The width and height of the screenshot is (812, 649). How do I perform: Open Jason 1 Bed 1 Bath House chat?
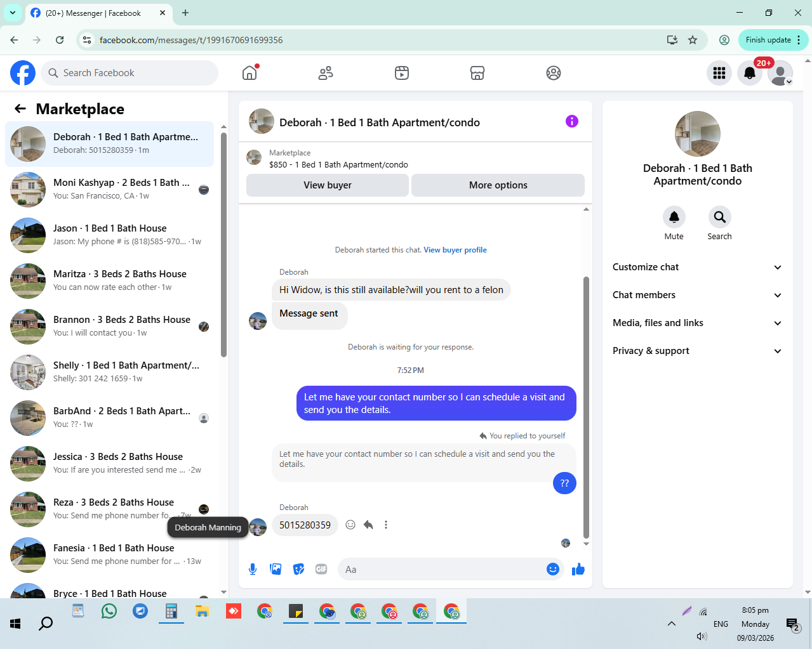click(x=110, y=235)
